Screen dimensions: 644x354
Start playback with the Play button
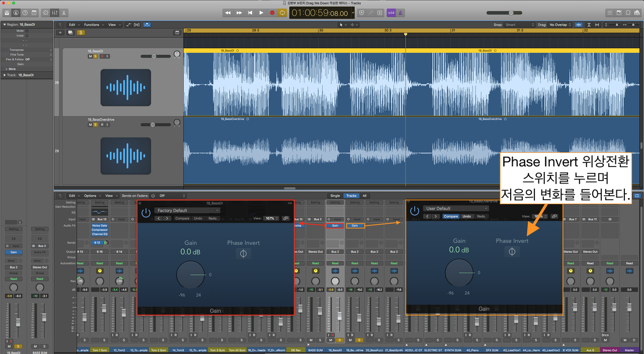tap(261, 13)
